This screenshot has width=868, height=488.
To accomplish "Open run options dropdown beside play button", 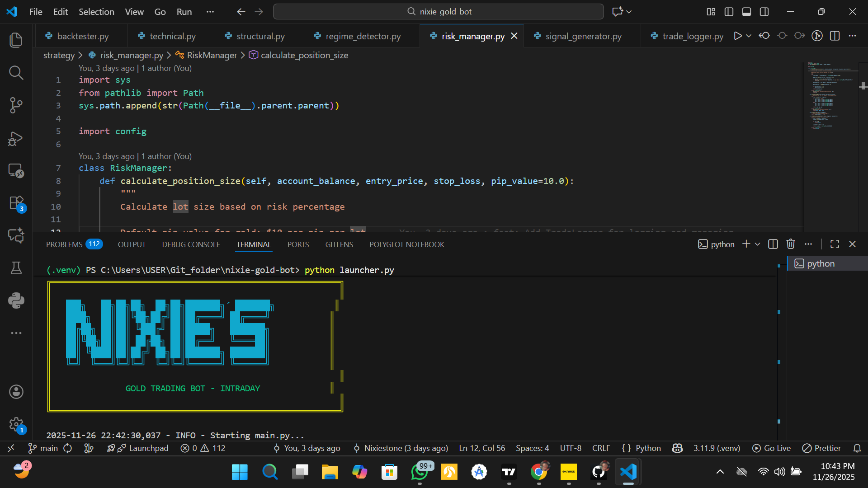I will pyautogui.click(x=749, y=36).
